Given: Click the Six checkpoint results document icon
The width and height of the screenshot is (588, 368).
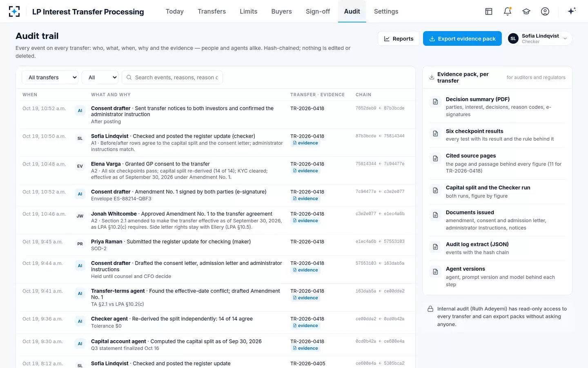Looking at the screenshot, I should 436,134.
